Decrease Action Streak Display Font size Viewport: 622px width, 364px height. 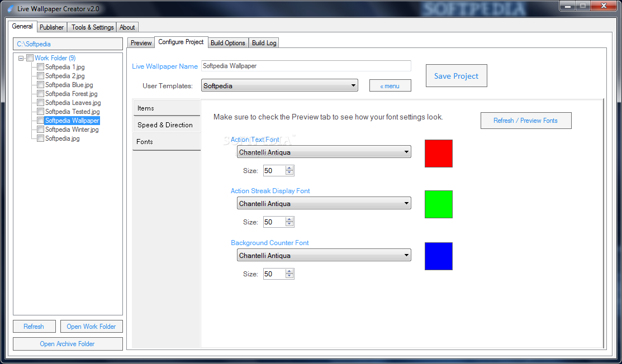(289, 224)
